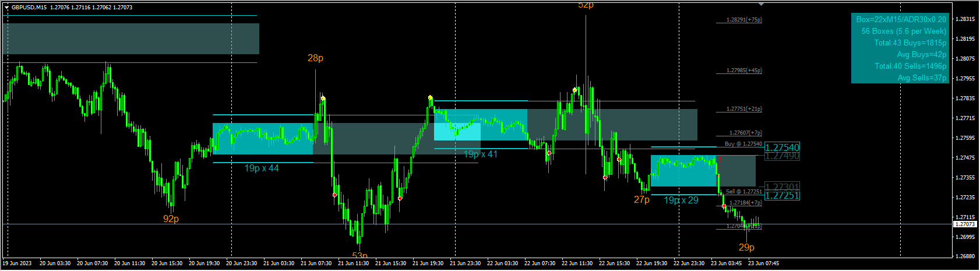Click the 'Total:43 Buys=1815p' statistics line
Image resolution: width=980 pixels, height=271 pixels.
(910, 43)
